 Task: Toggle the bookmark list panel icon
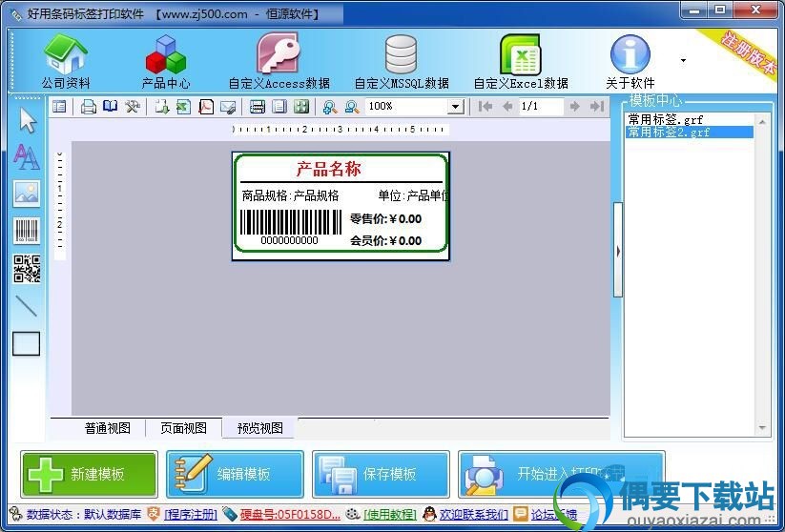(59, 106)
